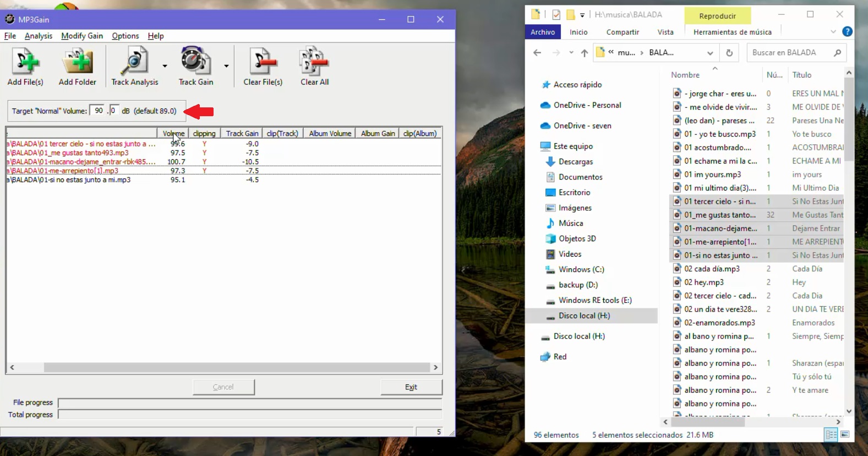Open the Help menu in MP3Gain
Viewport: 868px width, 456px height.
(156, 36)
